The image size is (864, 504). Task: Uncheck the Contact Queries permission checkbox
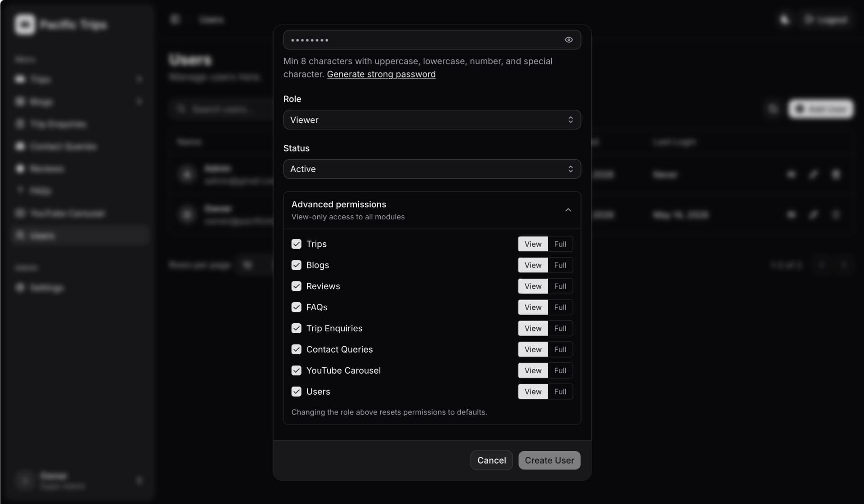click(x=296, y=349)
